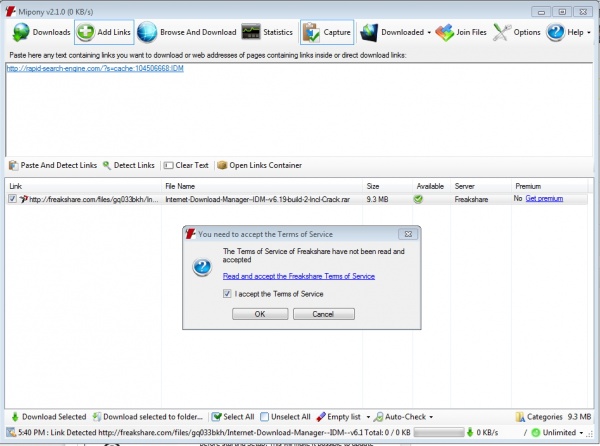The image size is (600, 446).
Task: Click the status bar progress bar
Action: (x=439, y=433)
